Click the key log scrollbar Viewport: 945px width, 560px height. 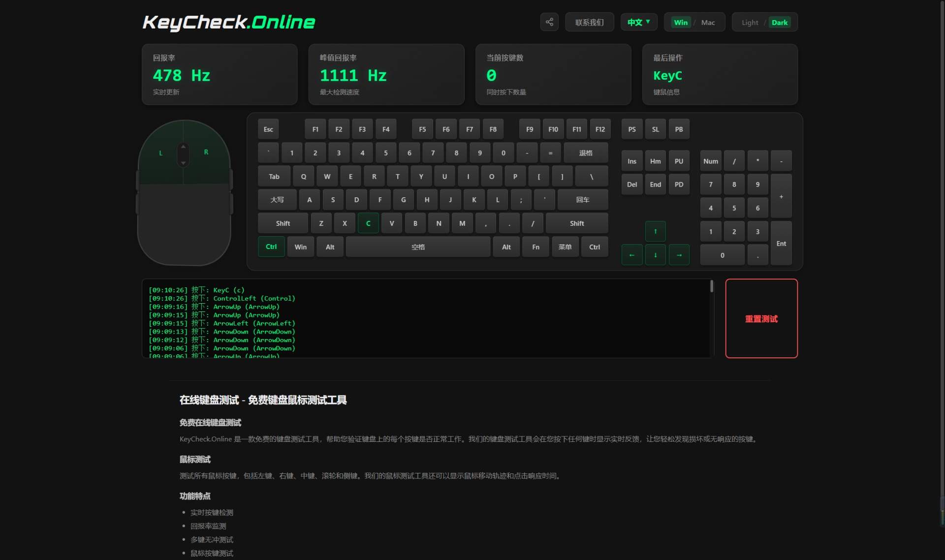[x=711, y=286]
